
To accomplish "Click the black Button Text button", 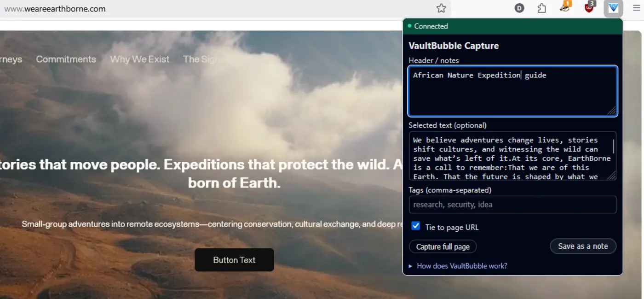I will tap(234, 260).
